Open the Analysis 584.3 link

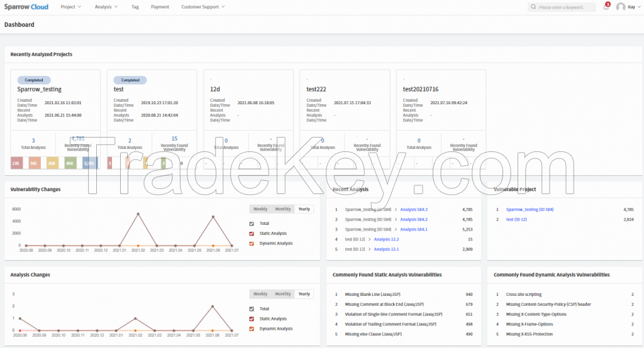point(414,209)
